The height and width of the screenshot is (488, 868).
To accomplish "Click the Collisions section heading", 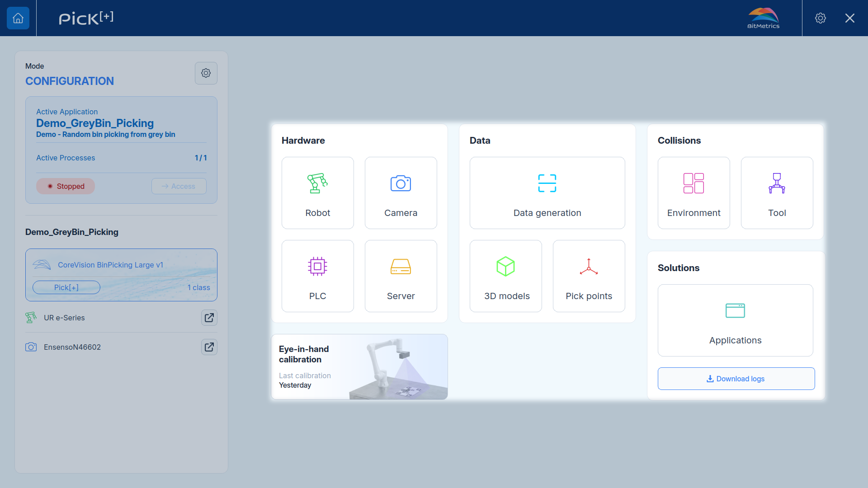I will coord(679,141).
